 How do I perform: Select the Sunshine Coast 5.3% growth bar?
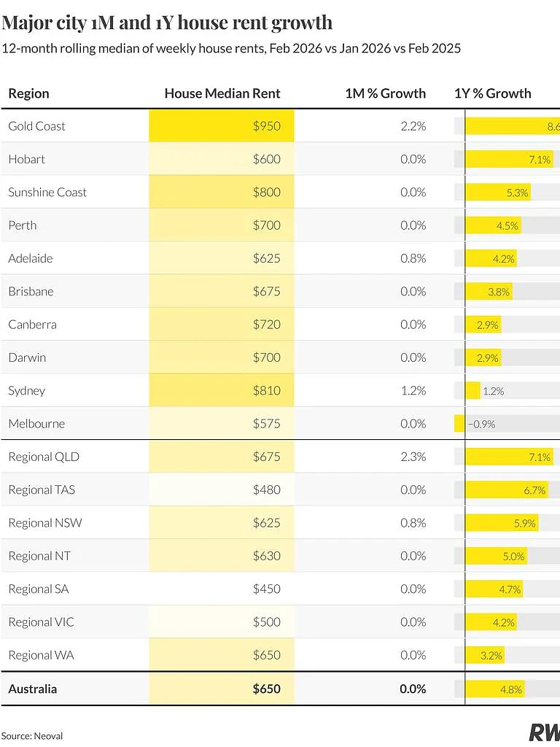click(x=497, y=193)
